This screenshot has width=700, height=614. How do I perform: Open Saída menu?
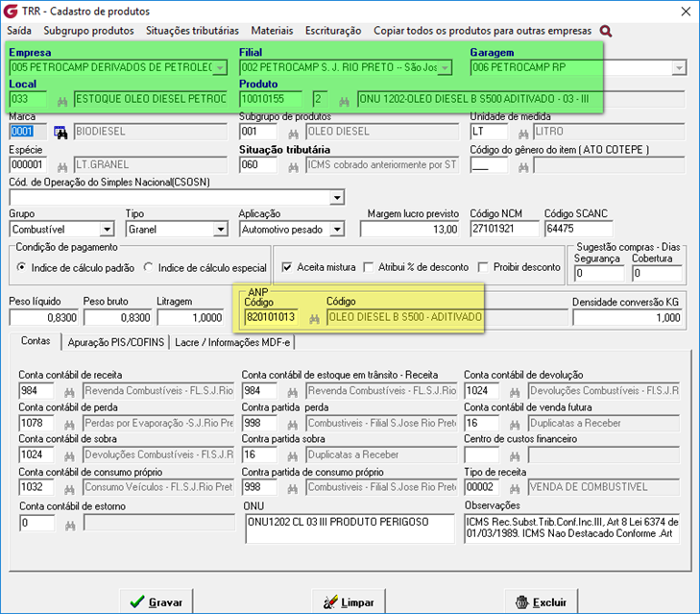click(19, 31)
